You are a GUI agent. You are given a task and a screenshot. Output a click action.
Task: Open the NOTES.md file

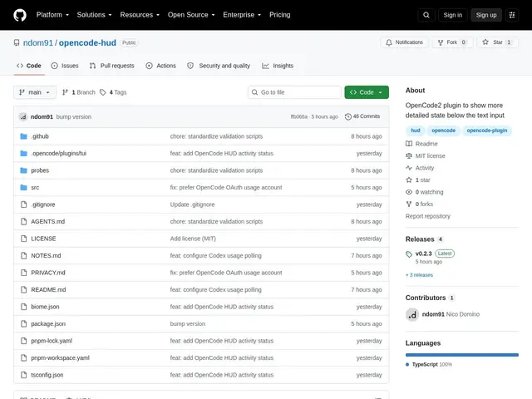pyautogui.click(x=47, y=255)
